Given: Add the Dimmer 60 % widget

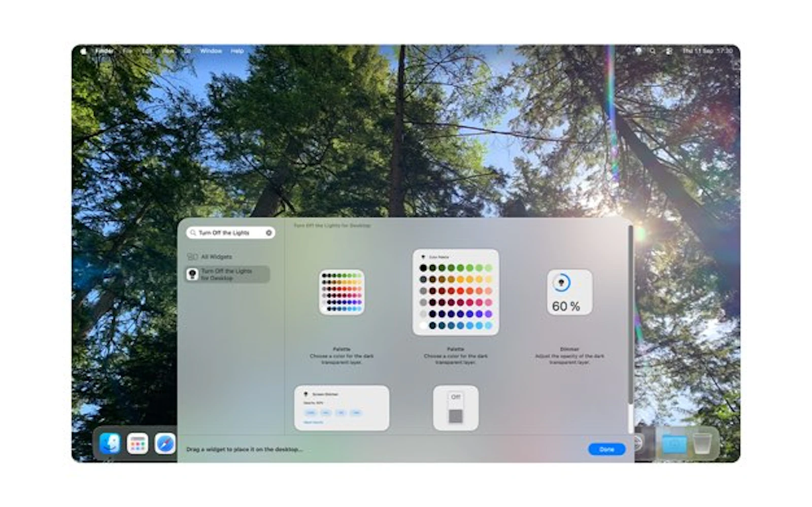Looking at the screenshot, I should pos(569,292).
